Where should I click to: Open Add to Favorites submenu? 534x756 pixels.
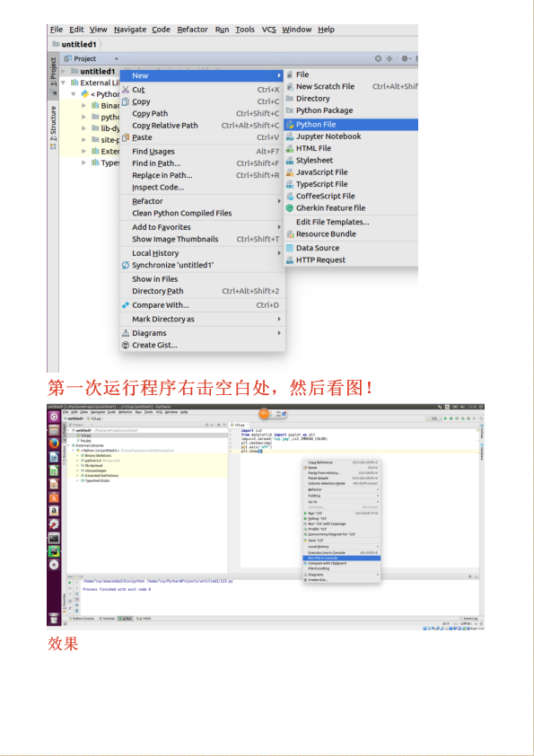click(x=203, y=227)
